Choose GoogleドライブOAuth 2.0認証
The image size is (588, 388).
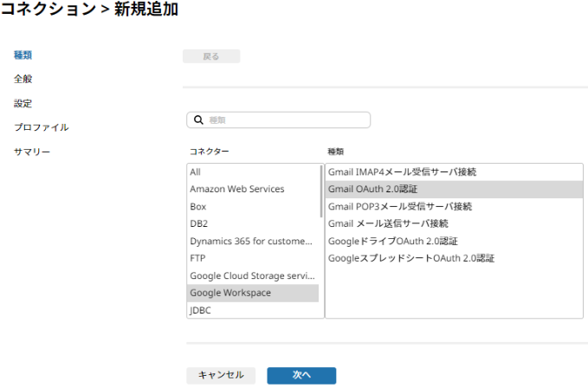pyautogui.click(x=454, y=241)
